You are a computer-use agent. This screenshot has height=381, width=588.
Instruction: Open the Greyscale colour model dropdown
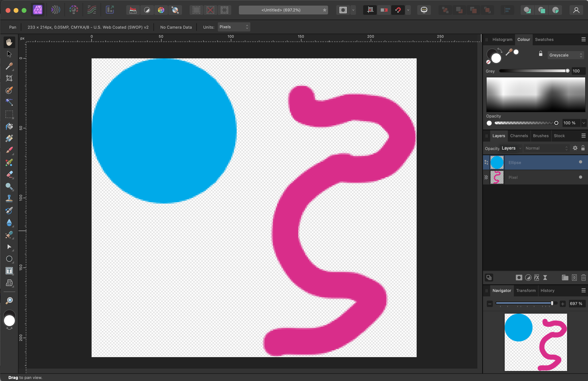566,55
